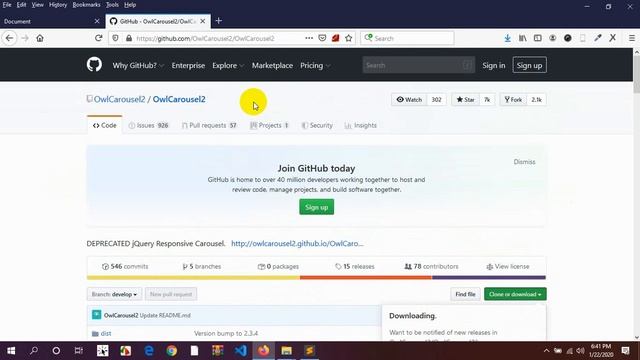640x360 pixels.
Task: View the 15 releases
Action: (354, 267)
